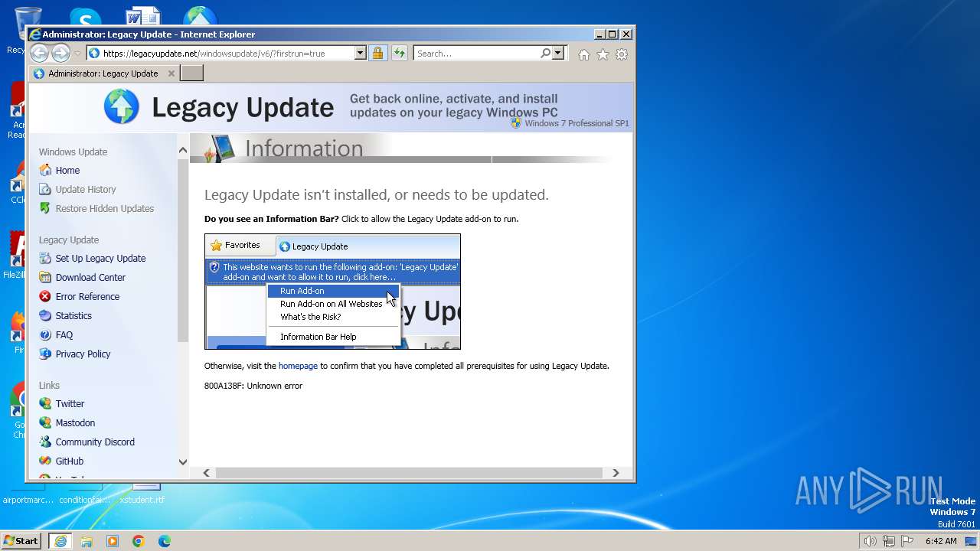Click the IE Forward navigation button
The width and height of the screenshot is (980, 551).
point(60,53)
